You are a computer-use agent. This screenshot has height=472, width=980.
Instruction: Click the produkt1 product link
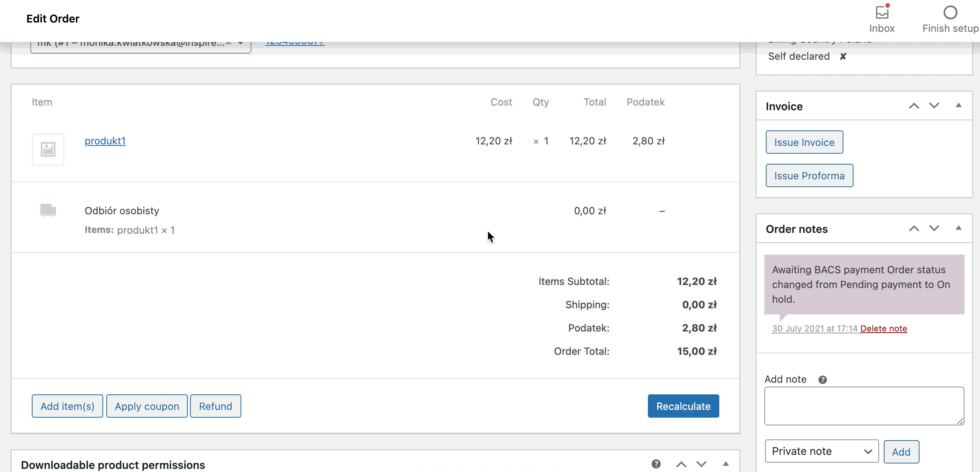(105, 141)
